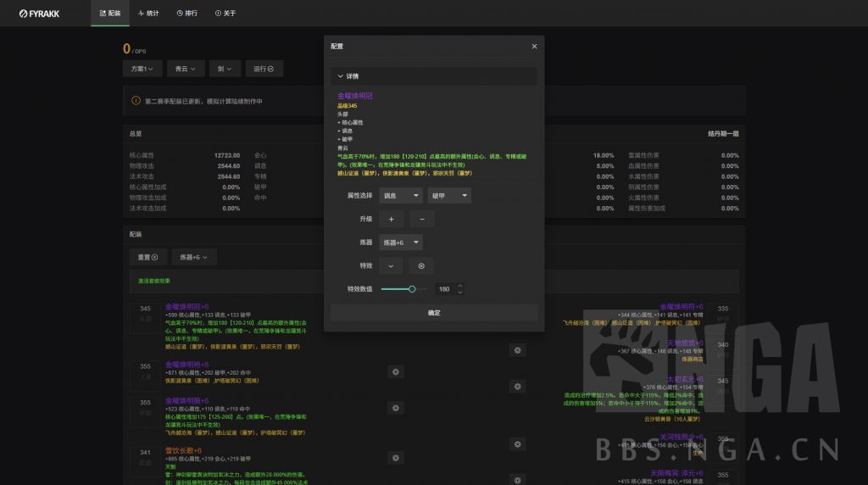The image size is (868, 485).
Task: Open the 破甲 attribute dropdown
Action: point(449,196)
